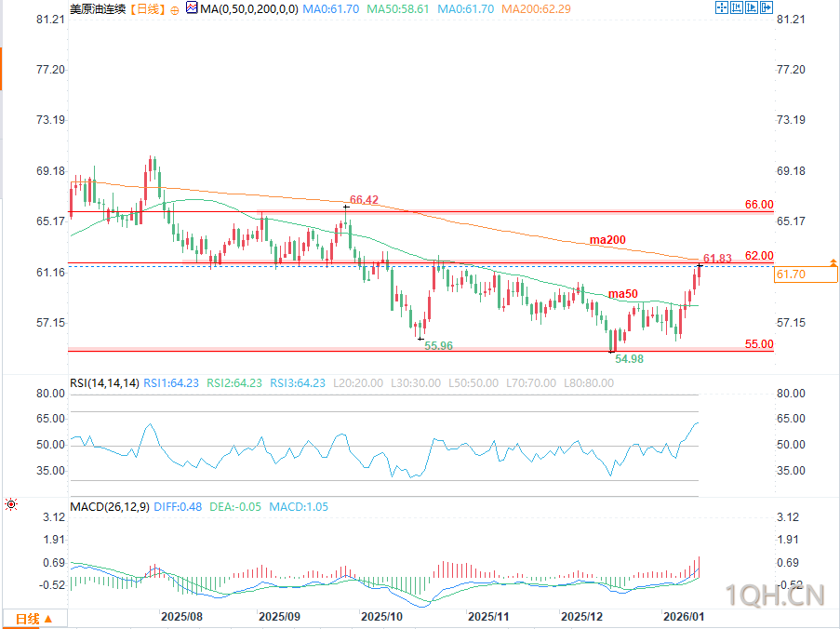Click the 2025/11 date on time axis
Viewport: 840px width, 629px height.
pyautogui.click(x=488, y=616)
